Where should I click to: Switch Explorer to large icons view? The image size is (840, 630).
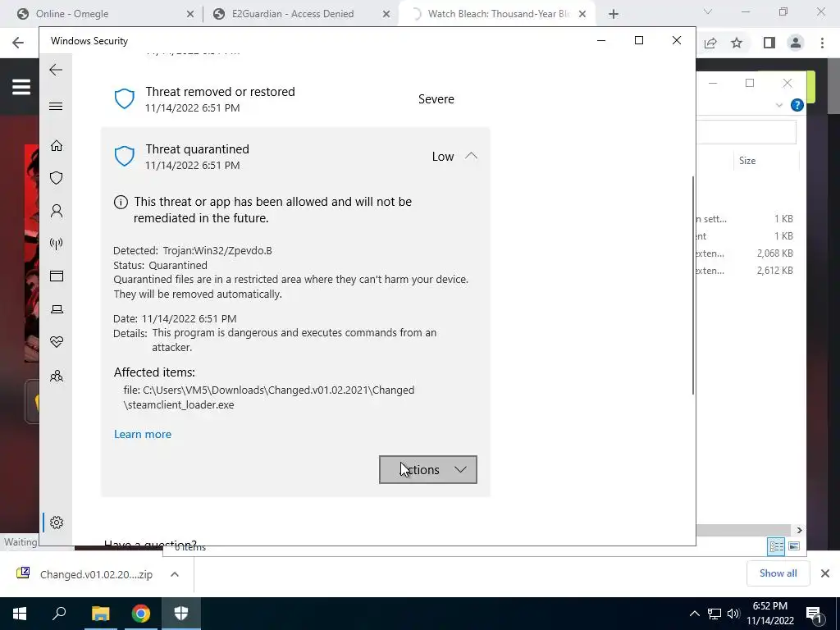point(794,546)
